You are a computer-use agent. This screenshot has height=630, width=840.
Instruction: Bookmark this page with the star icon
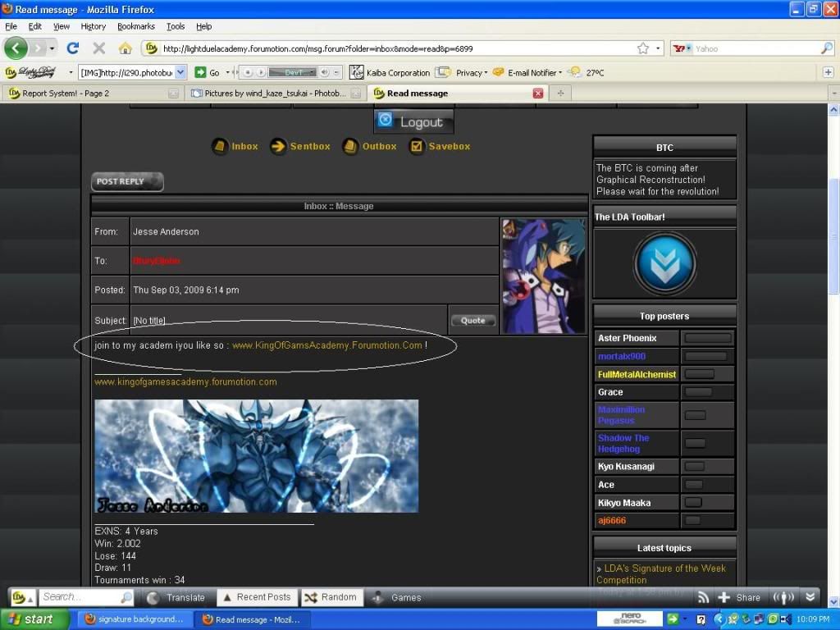[x=643, y=48]
